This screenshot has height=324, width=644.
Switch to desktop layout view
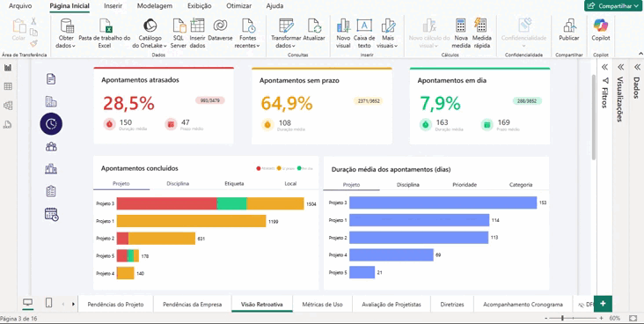pyautogui.click(x=27, y=304)
